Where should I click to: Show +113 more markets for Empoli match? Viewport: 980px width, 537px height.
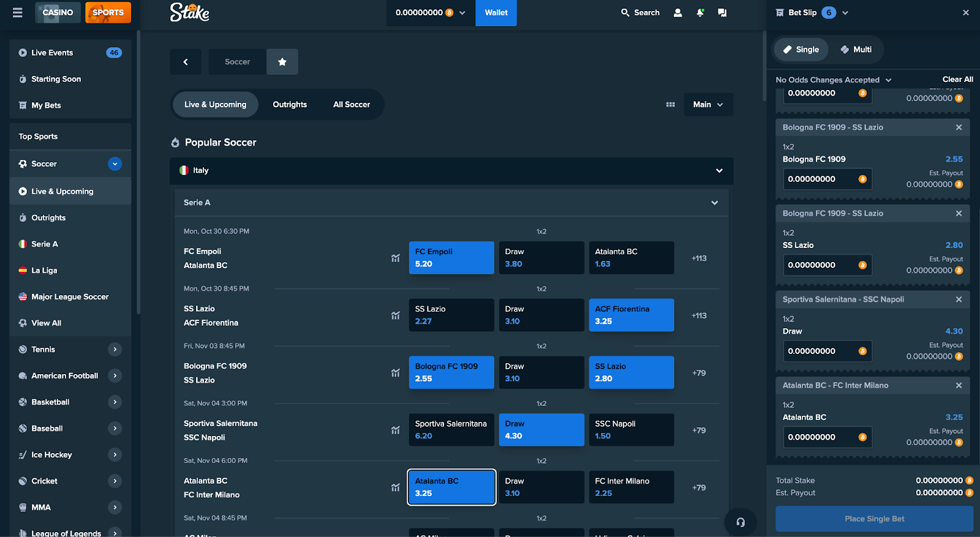699,258
